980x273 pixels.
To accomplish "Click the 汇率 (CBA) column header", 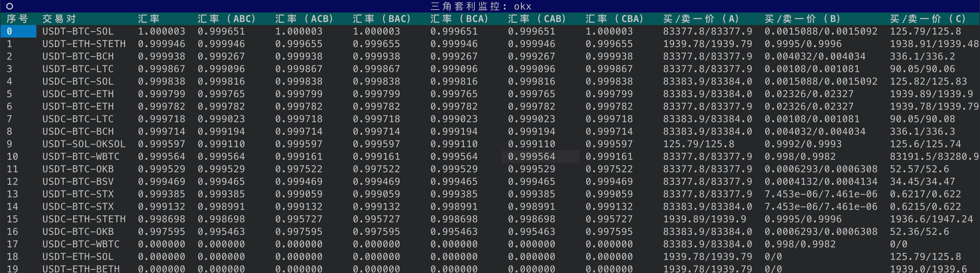I will coord(615,18).
